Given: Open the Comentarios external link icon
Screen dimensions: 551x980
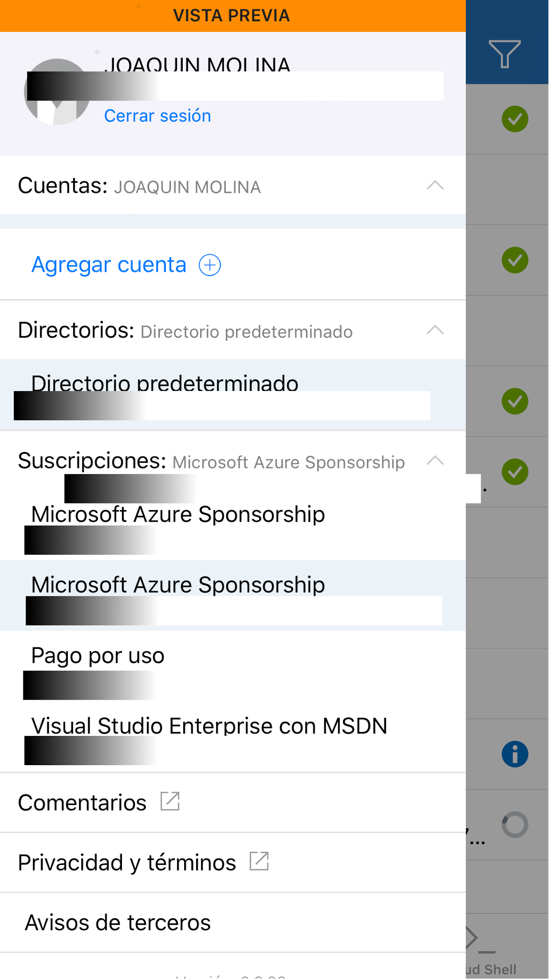Looking at the screenshot, I should coord(170,802).
